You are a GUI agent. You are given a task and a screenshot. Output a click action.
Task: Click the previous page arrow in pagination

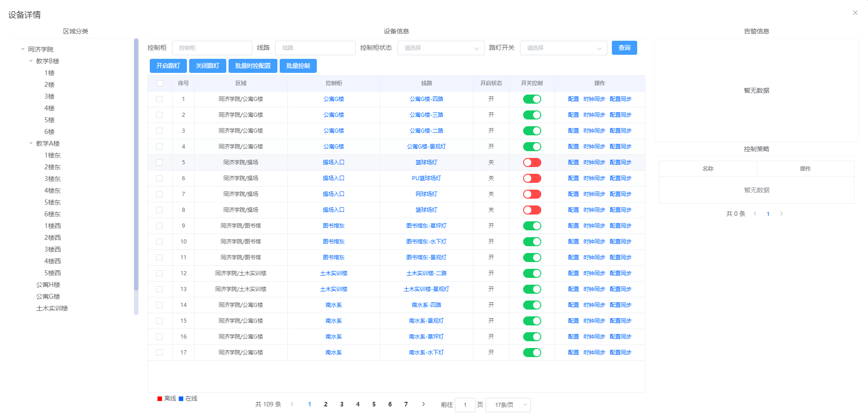tap(292, 404)
